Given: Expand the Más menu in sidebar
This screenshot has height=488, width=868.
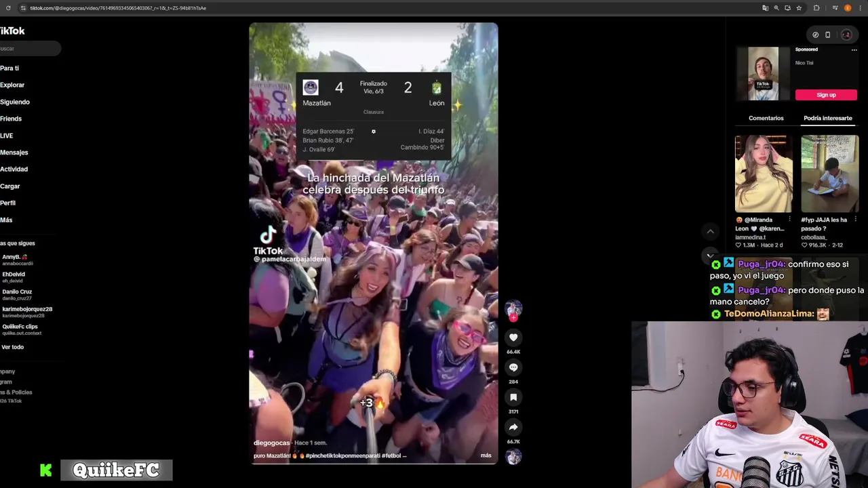Looking at the screenshot, I should [6, 220].
